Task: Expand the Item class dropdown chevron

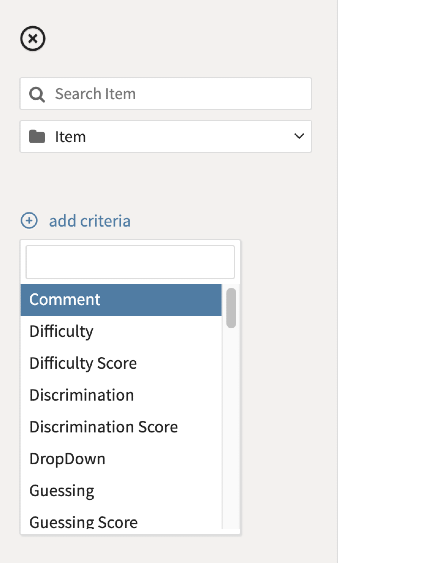Action: [x=299, y=136]
